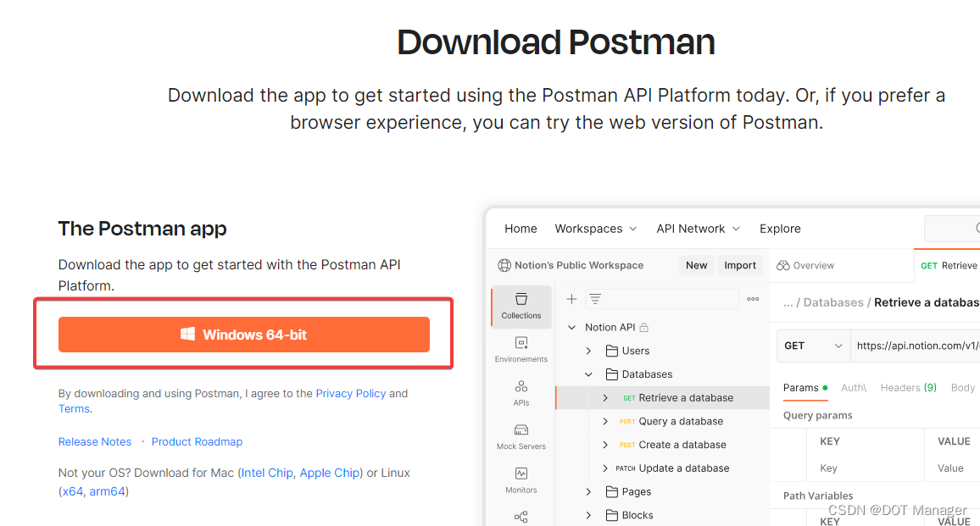Viewport: 980px width, 526px height.
Task: Download for Mac Intel Chip
Action: 267,473
